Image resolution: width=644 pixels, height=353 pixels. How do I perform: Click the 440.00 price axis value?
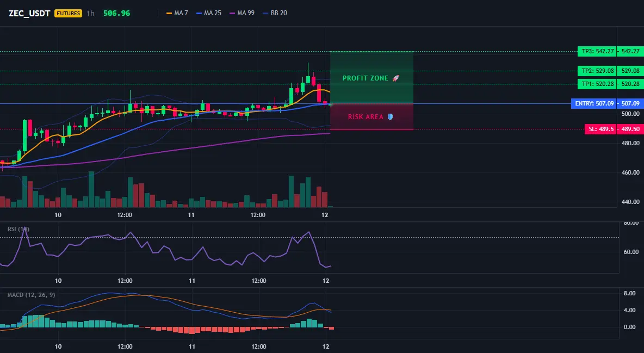(630, 202)
